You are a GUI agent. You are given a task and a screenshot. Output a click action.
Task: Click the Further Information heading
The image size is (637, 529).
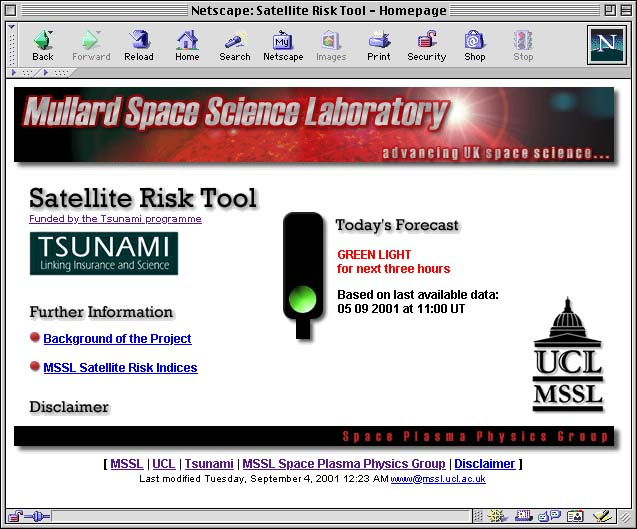pos(101,312)
